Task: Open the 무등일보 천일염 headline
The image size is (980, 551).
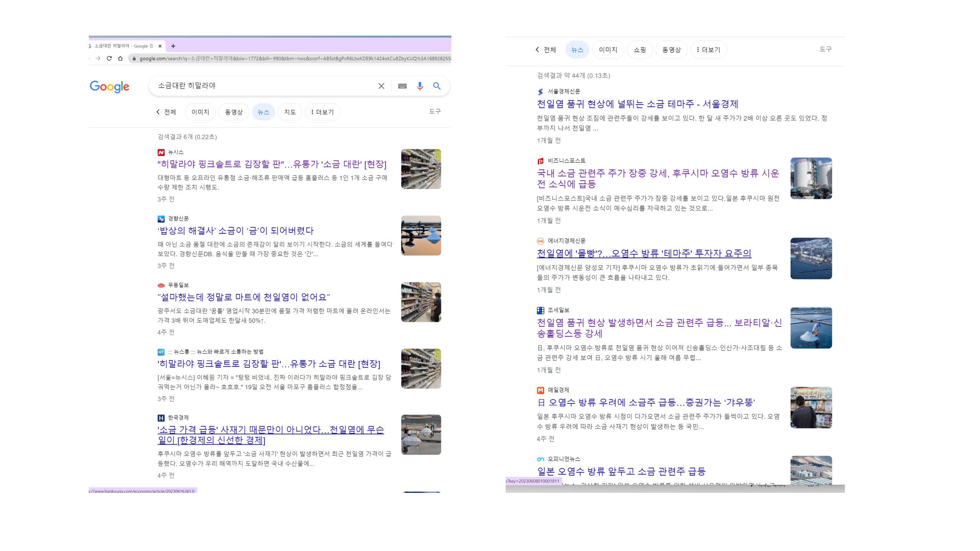Action: [244, 297]
